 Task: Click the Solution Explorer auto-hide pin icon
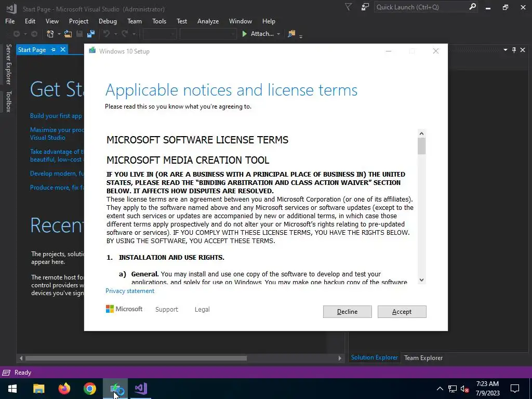click(x=514, y=50)
